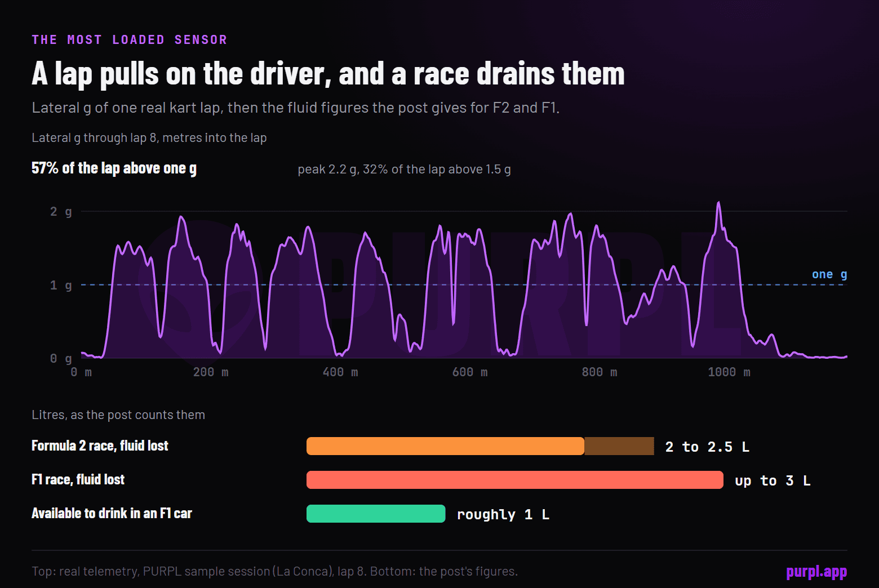This screenshot has height=588, width=879.
Task: Select the orange Formula 2 fluid bar
Action: click(x=445, y=446)
